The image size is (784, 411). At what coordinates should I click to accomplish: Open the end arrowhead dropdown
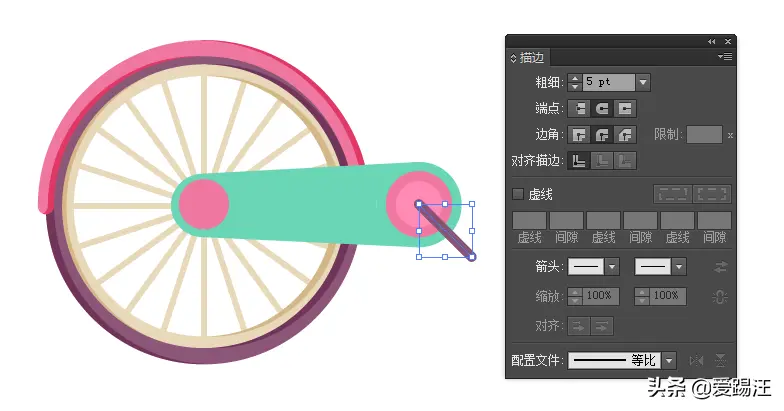click(679, 267)
